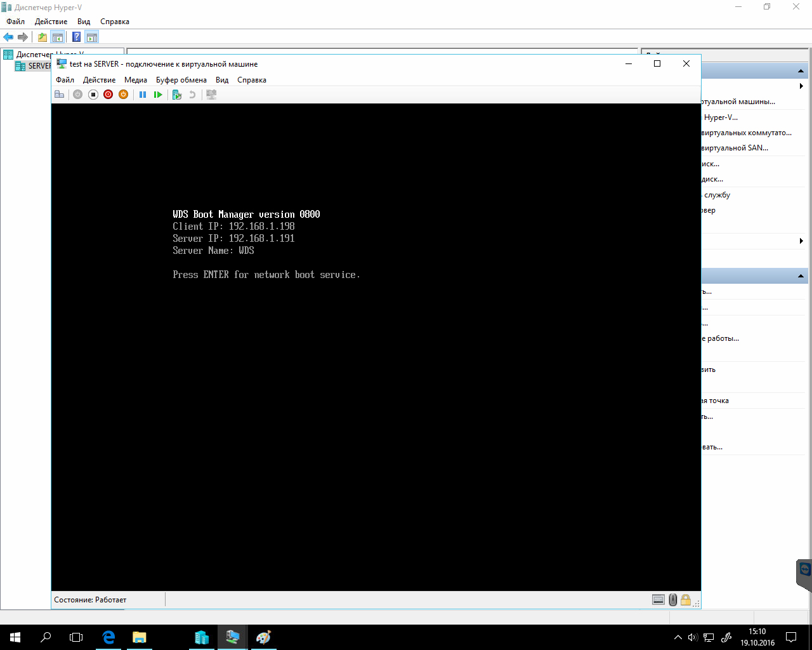Switch to VM connection taskbar icon
The image size is (812, 650).
click(232, 637)
